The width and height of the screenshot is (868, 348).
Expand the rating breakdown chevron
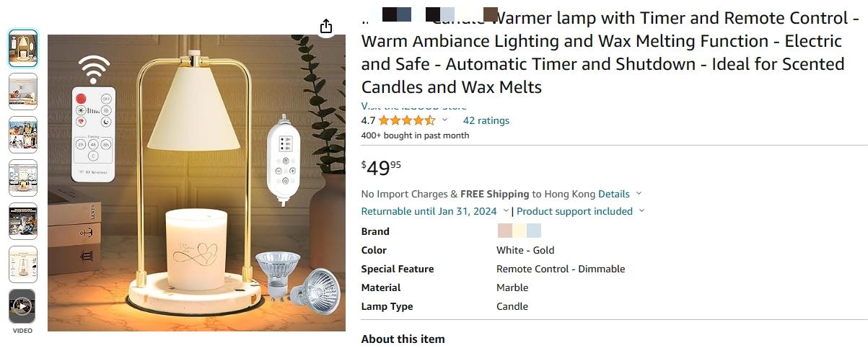(x=444, y=120)
